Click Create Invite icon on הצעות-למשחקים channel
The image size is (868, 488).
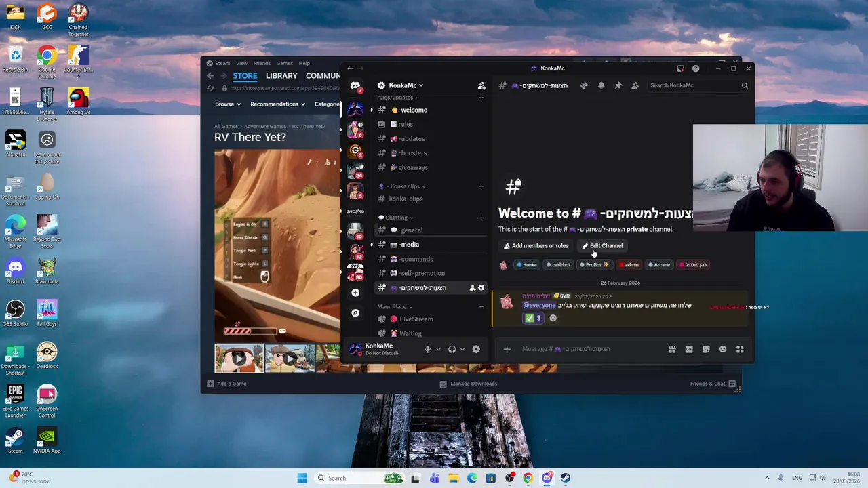point(473,288)
